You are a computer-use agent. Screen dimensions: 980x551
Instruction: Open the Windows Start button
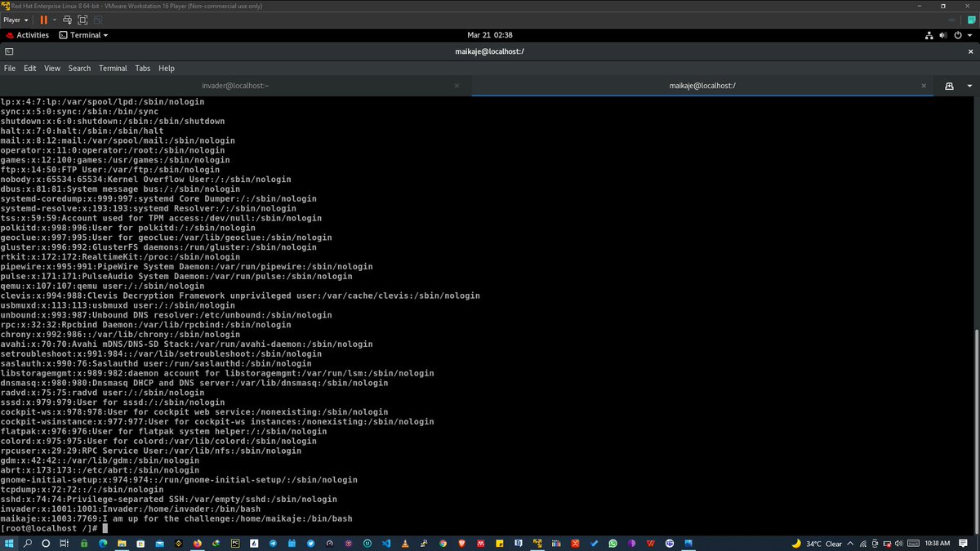9,543
